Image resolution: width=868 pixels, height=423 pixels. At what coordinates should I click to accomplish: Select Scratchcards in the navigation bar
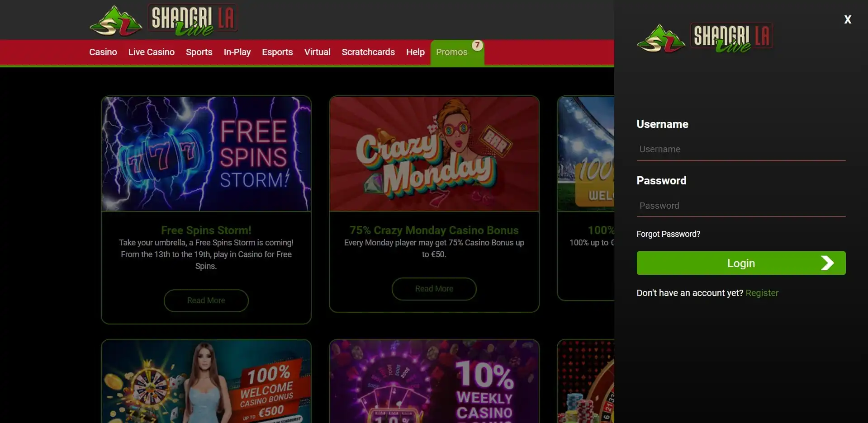point(368,52)
